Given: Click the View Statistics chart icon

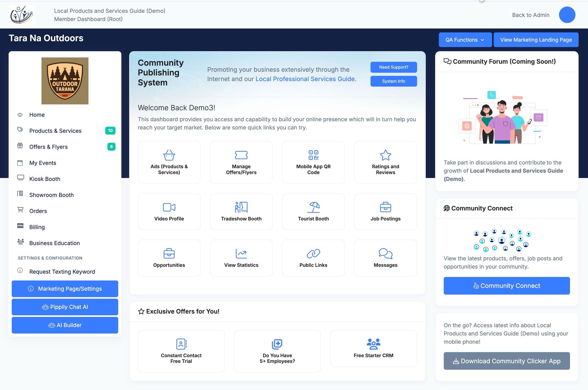Looking at the screenshot, I should point(241,253).
